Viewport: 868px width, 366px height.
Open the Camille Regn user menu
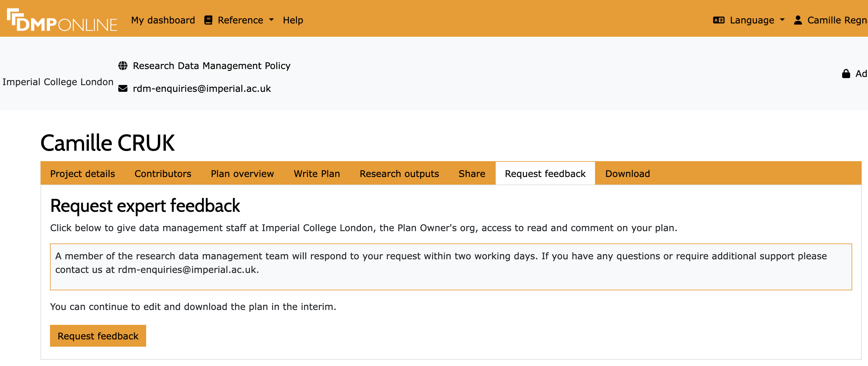837,20
